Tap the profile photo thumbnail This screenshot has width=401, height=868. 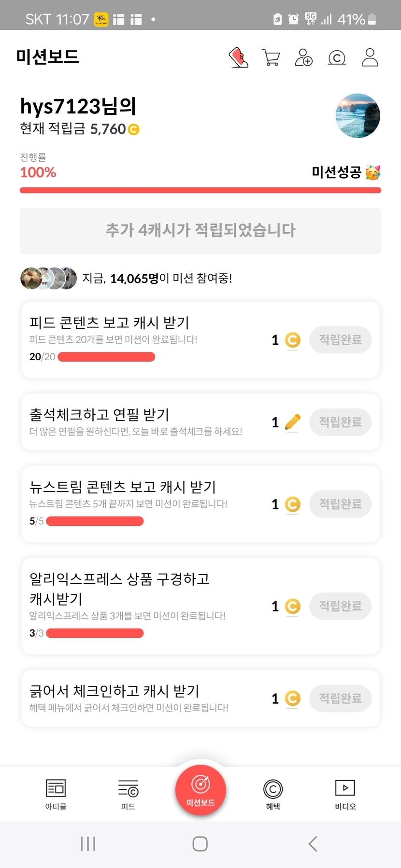point(358,116)
